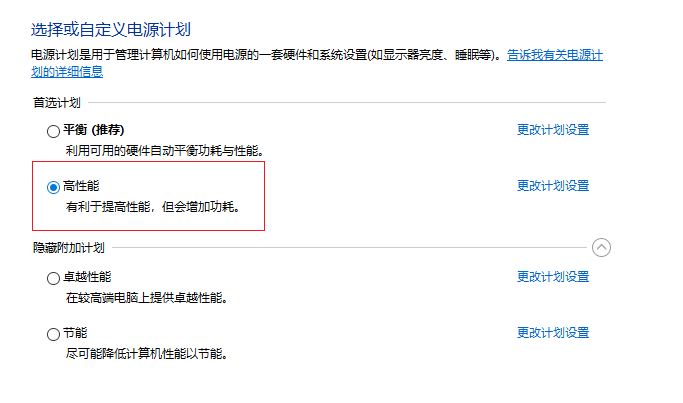Click the 节能 plan label

coord(75,333)
